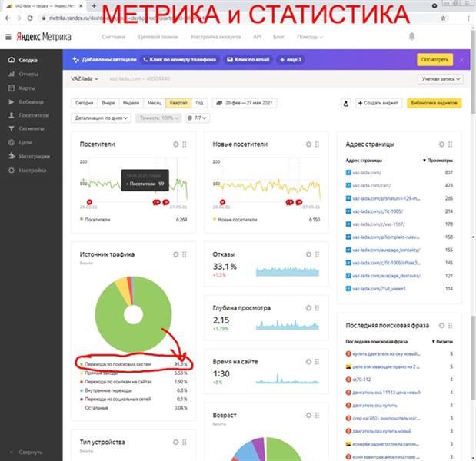Screen dimensions: 476x461
Task: Sort search phrases by Визиты column
Action: coord(442,342)
